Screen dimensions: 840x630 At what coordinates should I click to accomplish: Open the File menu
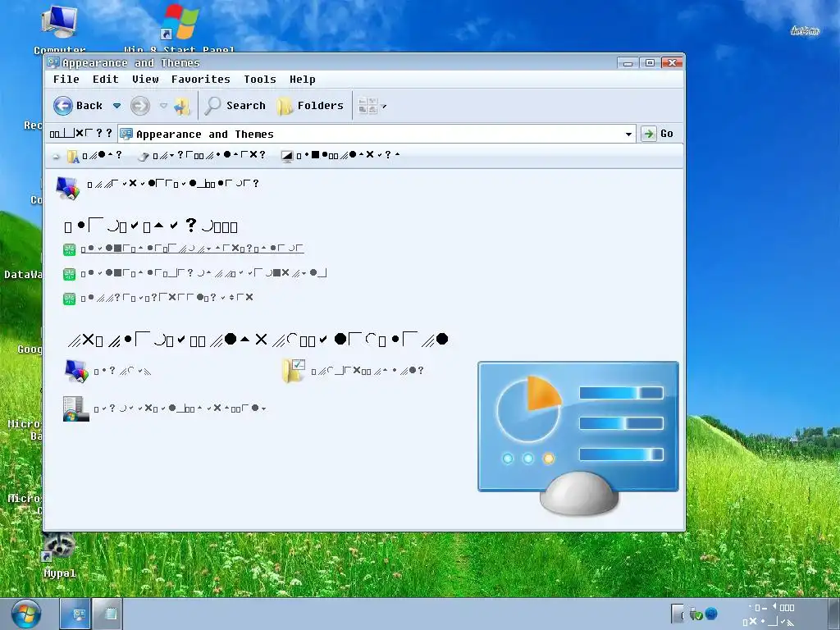click(x=66, y=80)
